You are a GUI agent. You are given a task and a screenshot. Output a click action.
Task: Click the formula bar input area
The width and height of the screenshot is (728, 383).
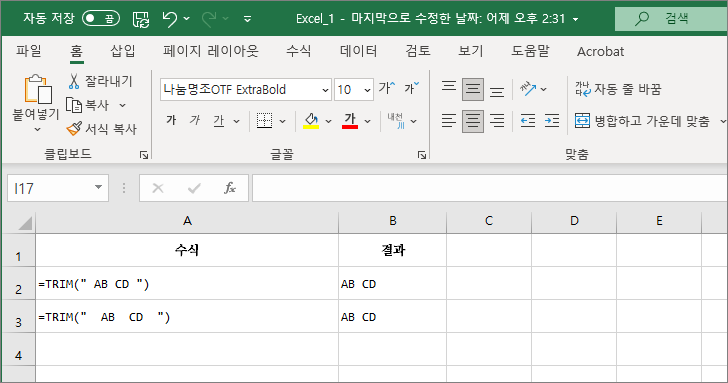coord(490,188)
